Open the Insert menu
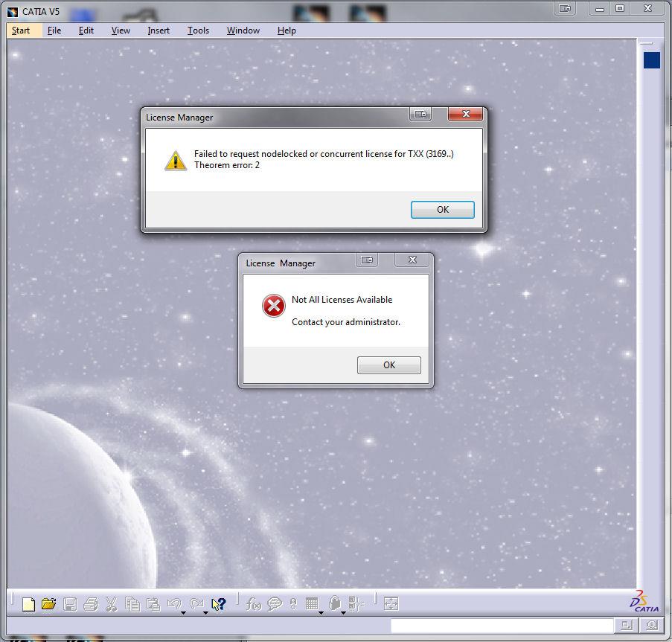672x642 pixels. pyautogui.click(x=159, y=31)
